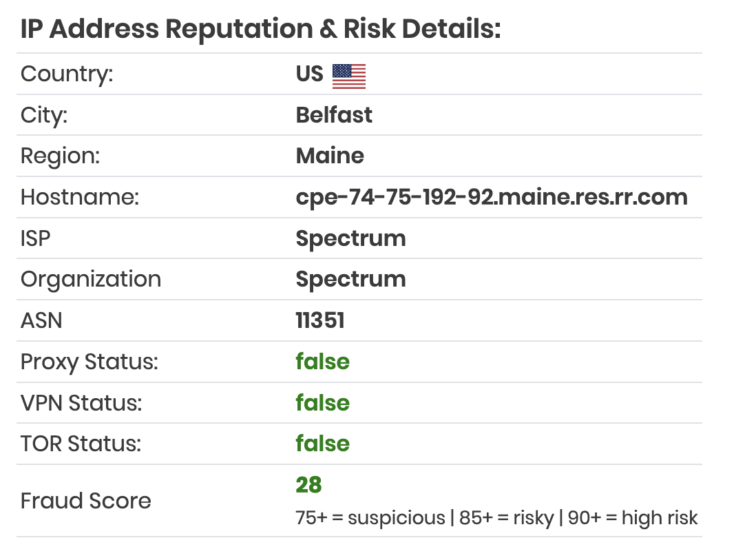This screenshot has height=547, width=756.
Task: Click the US flag icon
Action: pyautogui.click(x=349, y=76)
